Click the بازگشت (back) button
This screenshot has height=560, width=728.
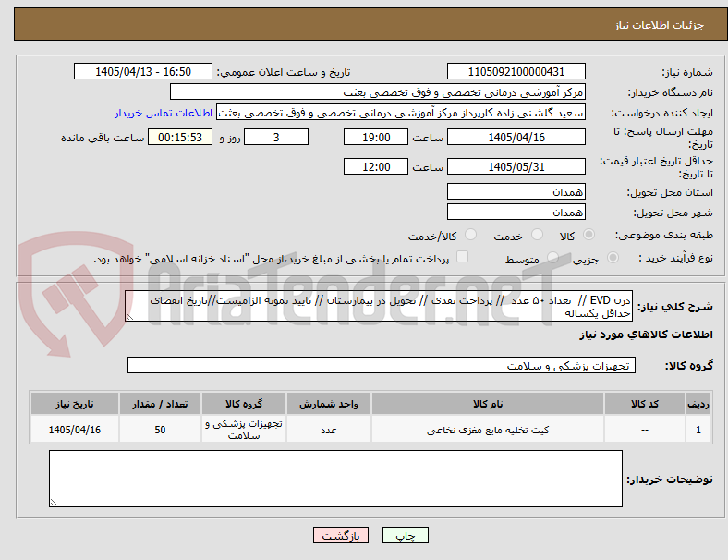(x=340, y=535)
